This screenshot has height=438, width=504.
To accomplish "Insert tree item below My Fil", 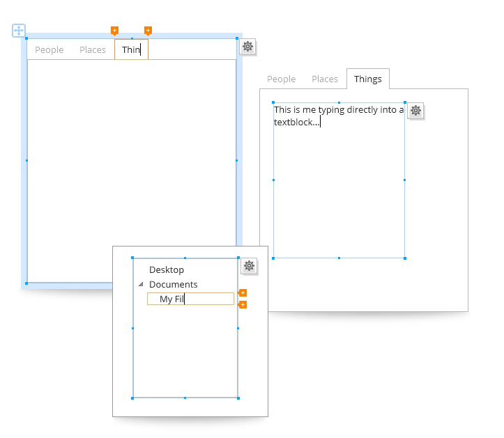I will point(243,304).
